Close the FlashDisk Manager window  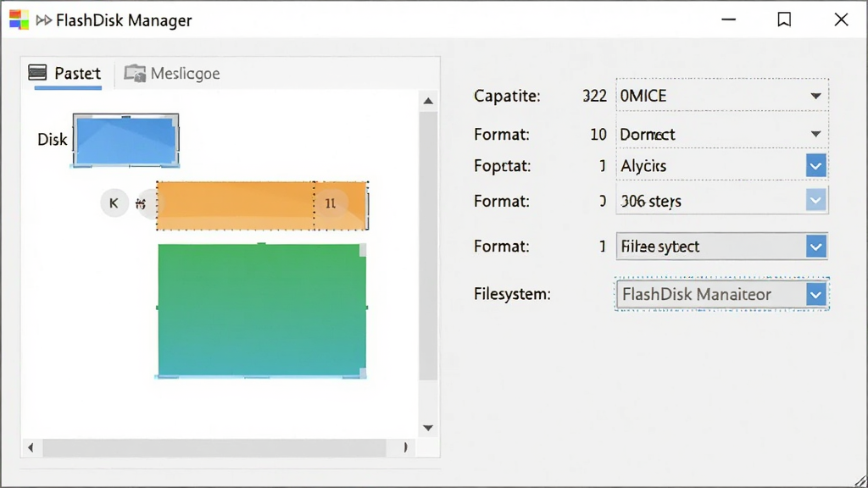pos(841,20)
